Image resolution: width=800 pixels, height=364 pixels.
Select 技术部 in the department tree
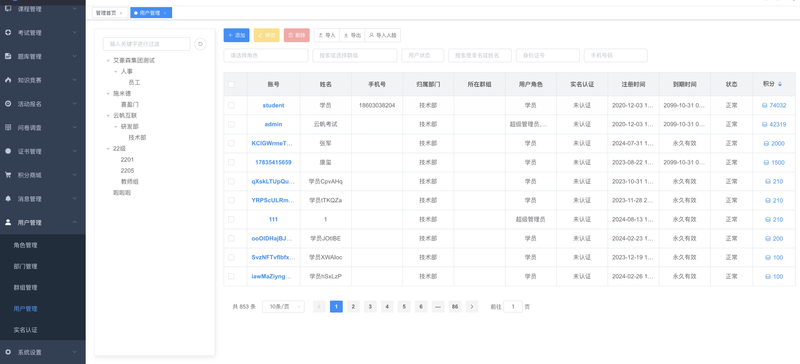(137, 137)
